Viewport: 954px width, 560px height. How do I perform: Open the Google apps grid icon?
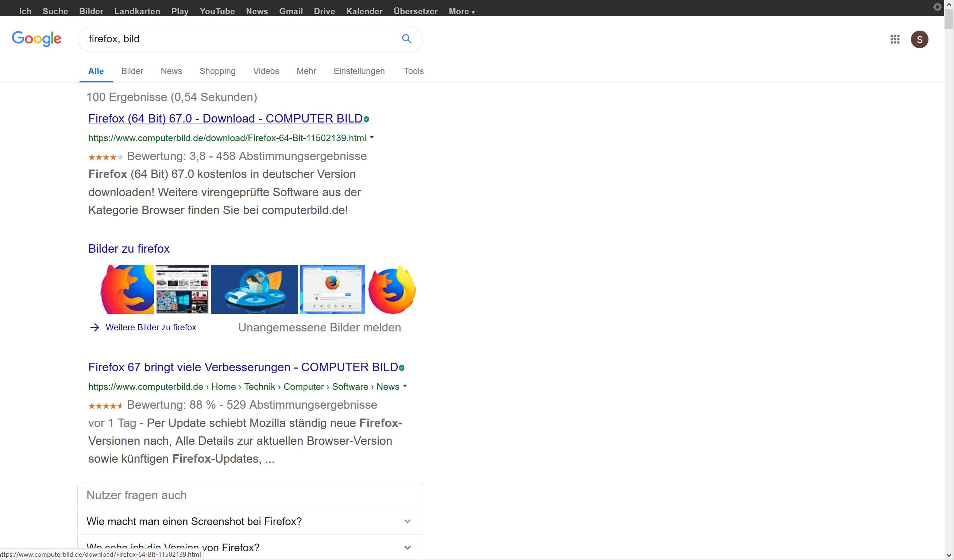(x=895, y=39)
